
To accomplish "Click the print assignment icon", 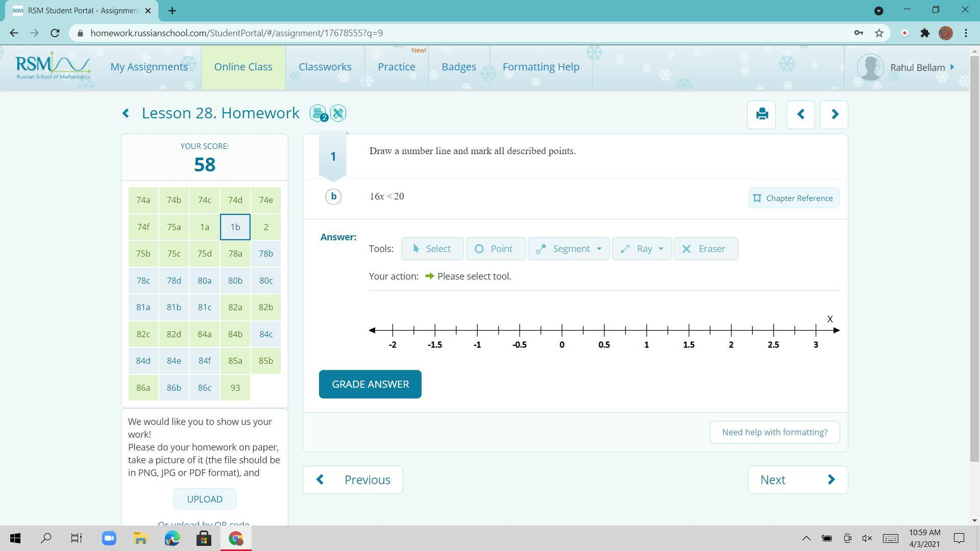I will (762, 114).
